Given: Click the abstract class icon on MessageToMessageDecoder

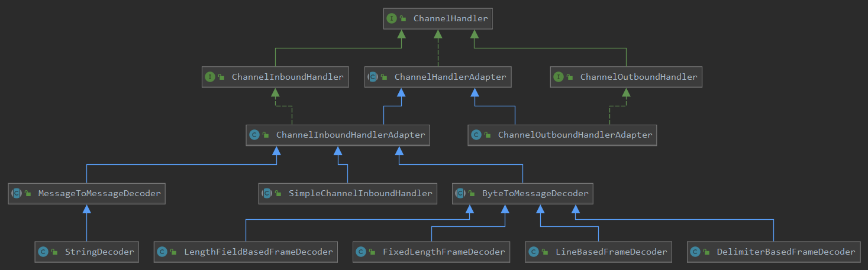Looking at the screenshot, I should (x=16, y=193).
